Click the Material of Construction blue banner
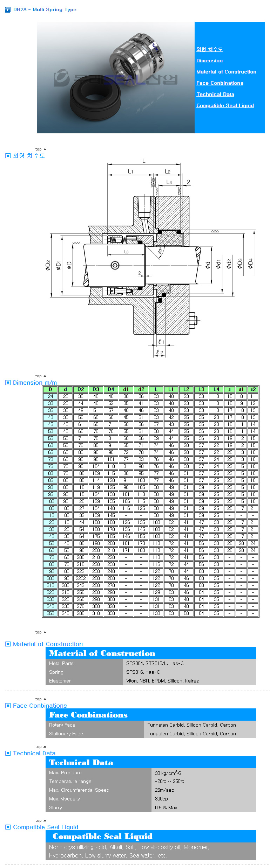 click(x=151, y=653)
